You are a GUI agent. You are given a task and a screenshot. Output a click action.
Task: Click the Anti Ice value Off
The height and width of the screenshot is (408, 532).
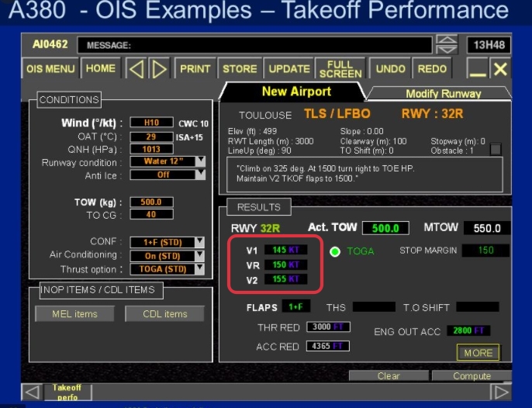(x=163, y=175)
